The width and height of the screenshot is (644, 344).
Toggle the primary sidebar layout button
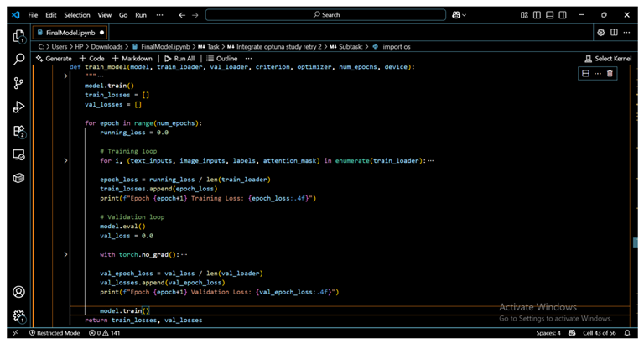pos(537,15)
